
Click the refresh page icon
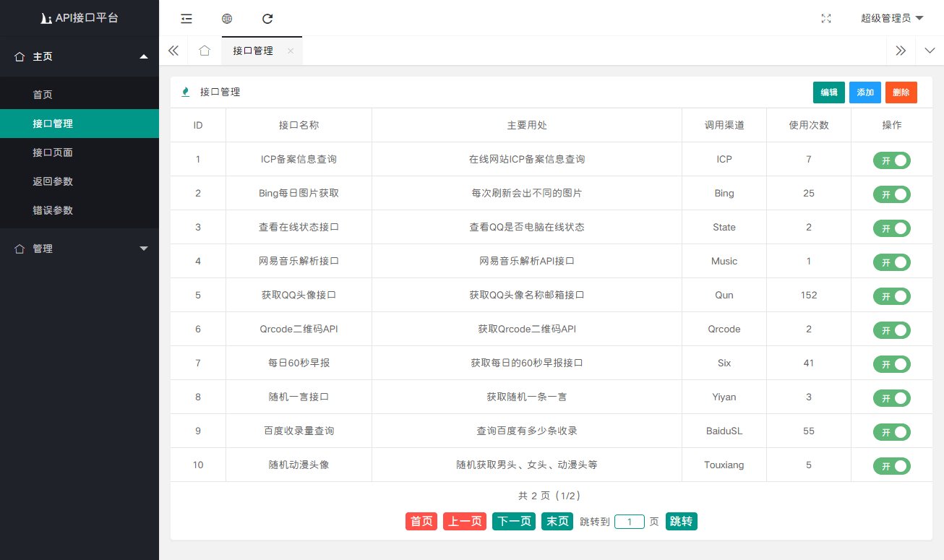pyautogui.click(x=267, y=19)
